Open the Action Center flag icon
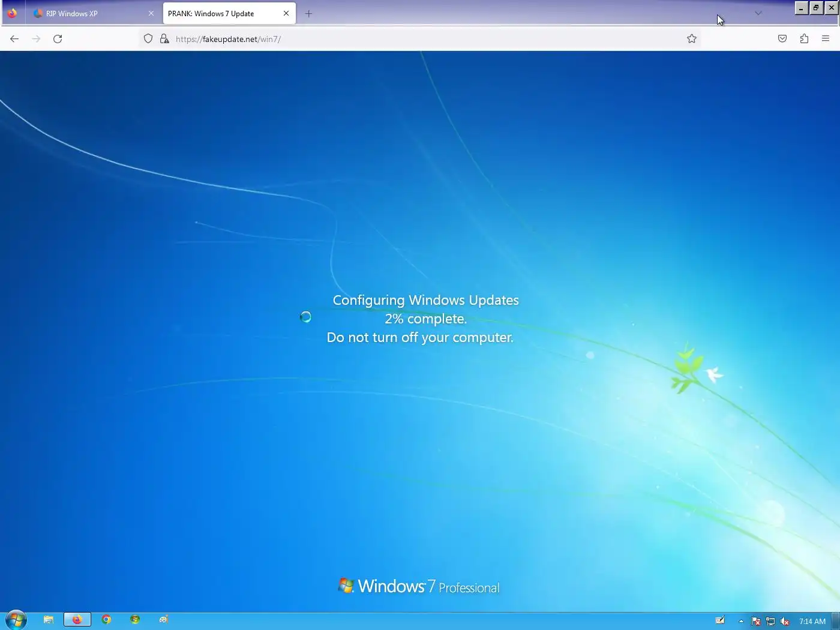This screenshot has height=630, width=840. coord(756,622)
